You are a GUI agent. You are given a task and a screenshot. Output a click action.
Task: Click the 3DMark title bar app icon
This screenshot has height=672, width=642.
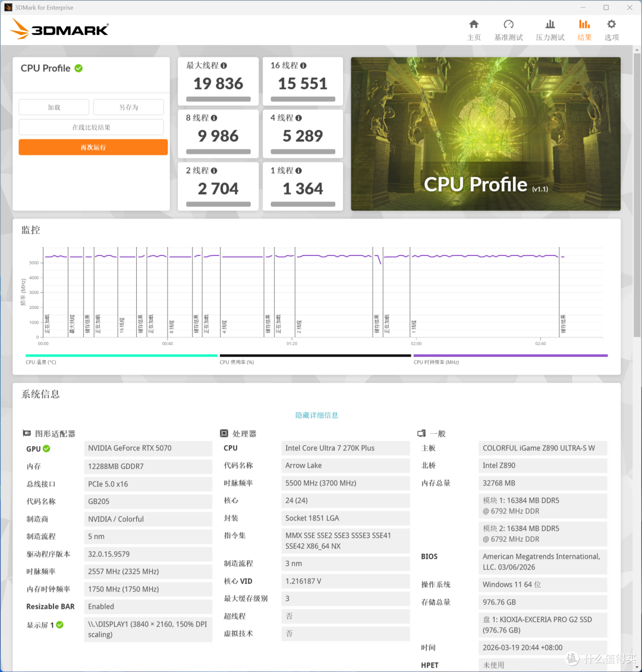point(8,7)
